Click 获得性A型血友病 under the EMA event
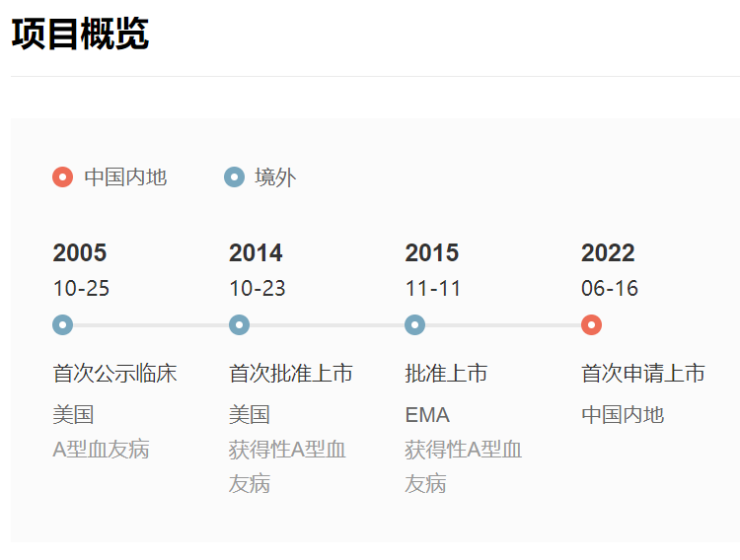Image resolution: width=740 pixels, height=560 pixels. [464, 466]
